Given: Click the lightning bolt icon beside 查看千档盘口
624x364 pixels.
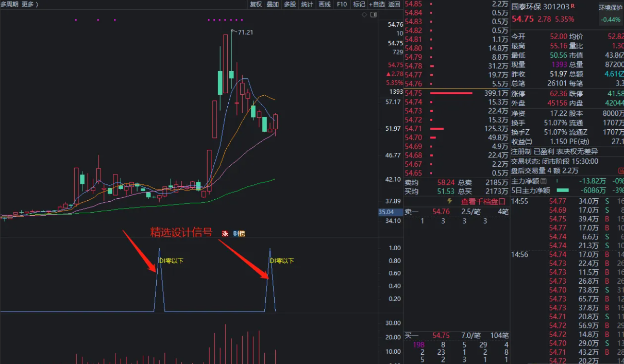Looking at the screenshot, I should (449, 201).
